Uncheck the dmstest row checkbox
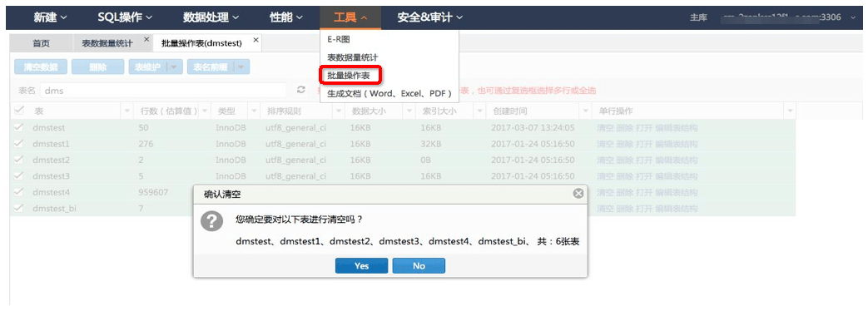 [x=19, y=128]
